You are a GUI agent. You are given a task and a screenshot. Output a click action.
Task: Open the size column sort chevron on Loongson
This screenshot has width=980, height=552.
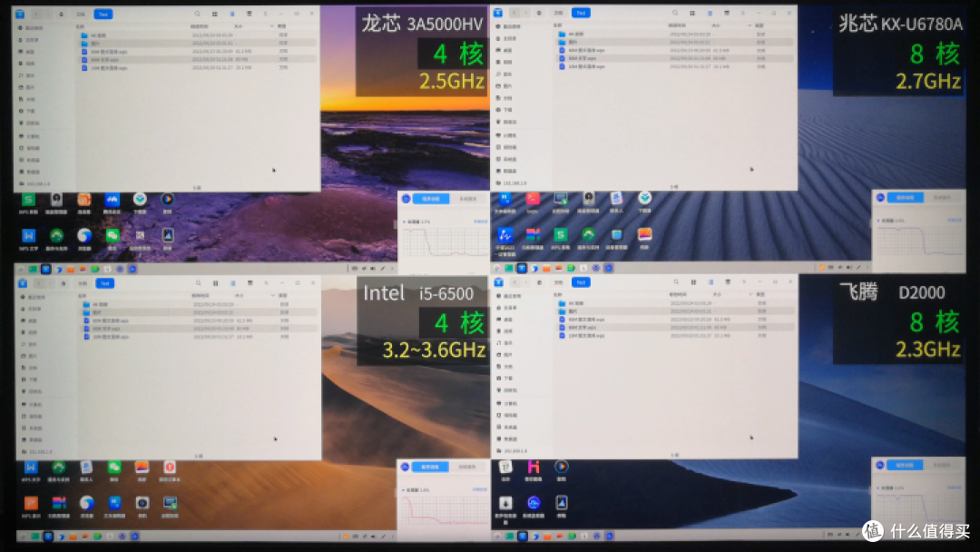coord(272,26)
